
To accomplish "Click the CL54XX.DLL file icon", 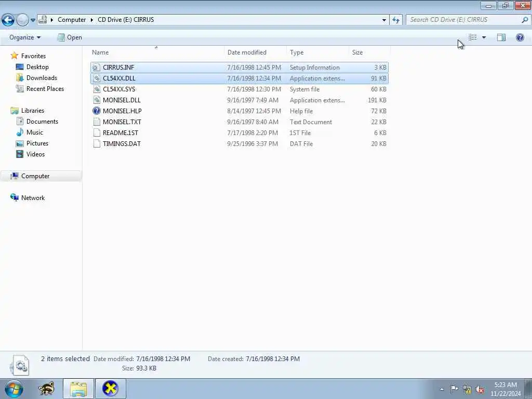I will 97,78.
